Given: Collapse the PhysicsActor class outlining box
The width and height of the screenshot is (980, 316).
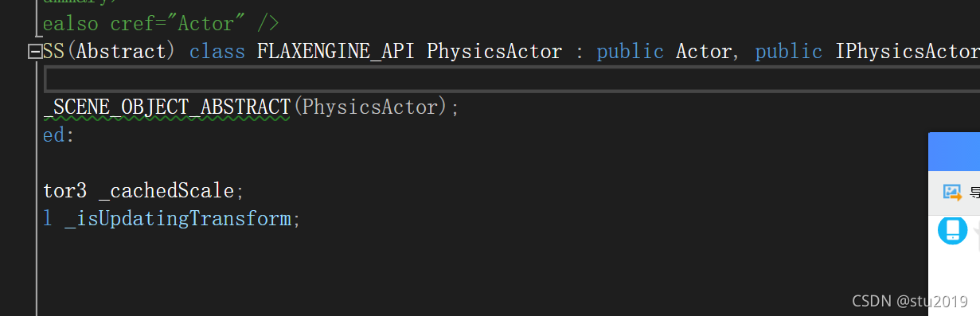Looking at the screenshot, I should click(34, 52).
